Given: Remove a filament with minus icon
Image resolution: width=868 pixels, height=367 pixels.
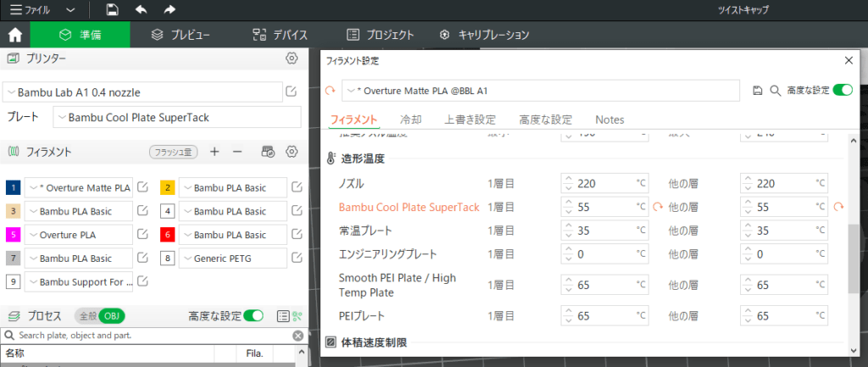Looking at the screenshot, I should 237,152.
